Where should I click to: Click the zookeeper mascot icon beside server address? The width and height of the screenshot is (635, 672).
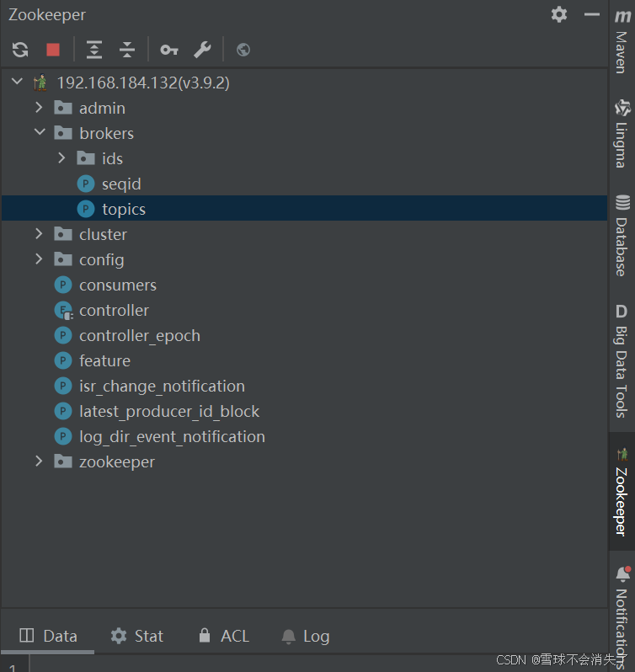click(40, 83)
